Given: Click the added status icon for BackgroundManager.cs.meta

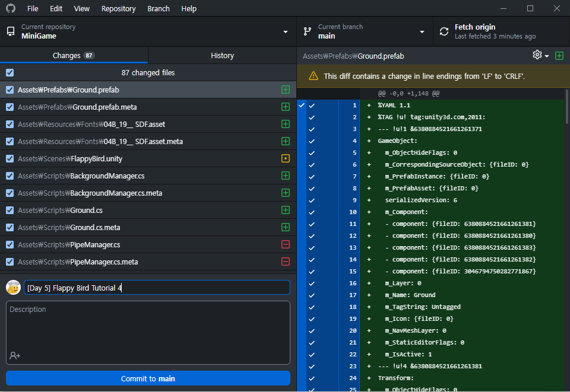Looking at the screenshot, I should [x=286, y=193].
